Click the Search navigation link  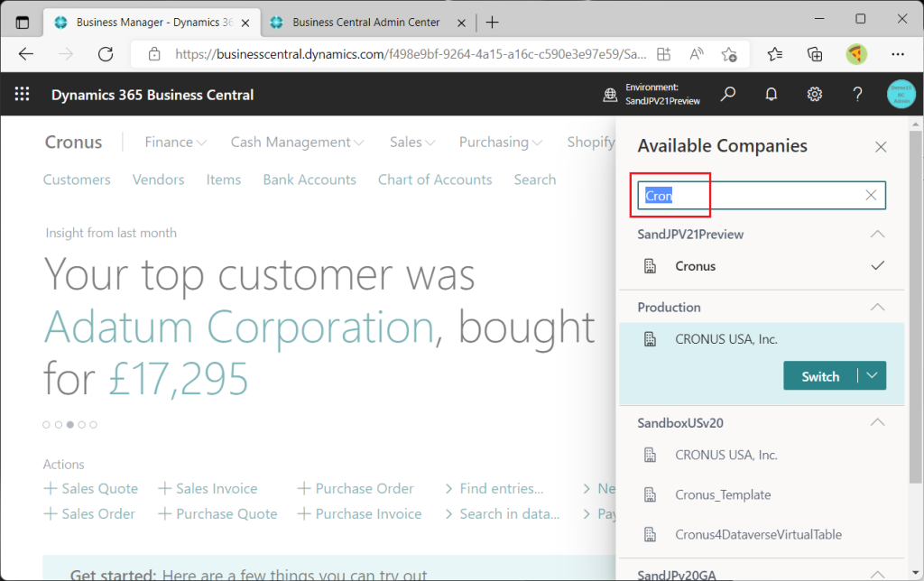point(534,180)
